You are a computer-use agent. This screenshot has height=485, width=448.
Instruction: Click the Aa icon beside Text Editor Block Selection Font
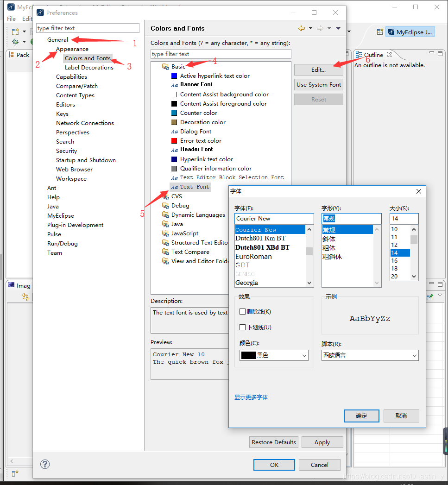coord(175,178)
